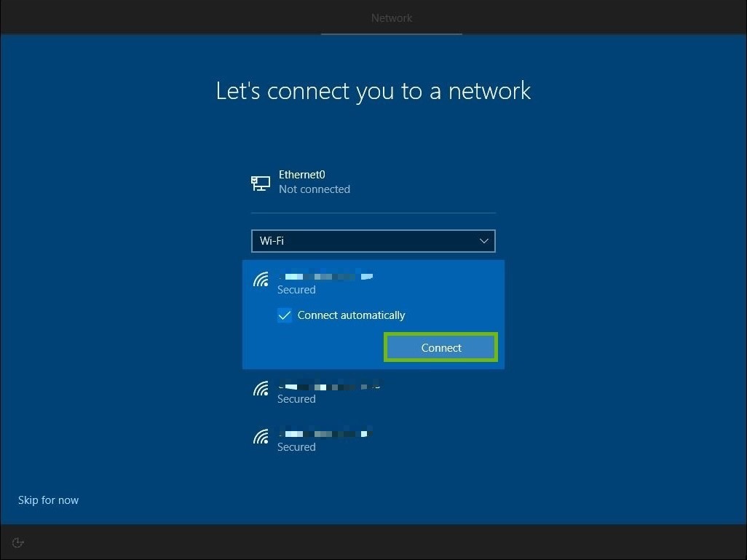Click the Skip for now link
Image resolution: width=747 pixels, height=560 pixels.
click(x=48, y=500)
